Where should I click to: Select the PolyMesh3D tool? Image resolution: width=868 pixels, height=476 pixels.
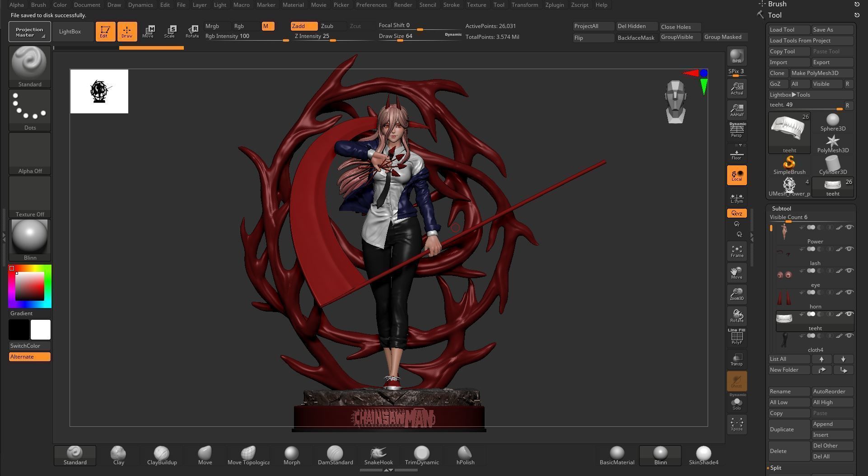[x=833, y=144]
